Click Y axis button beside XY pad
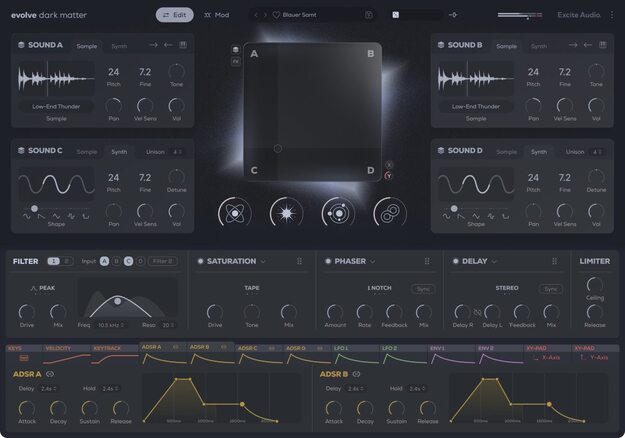This screenshot has width=625, height=438. [x=389, y=175]
